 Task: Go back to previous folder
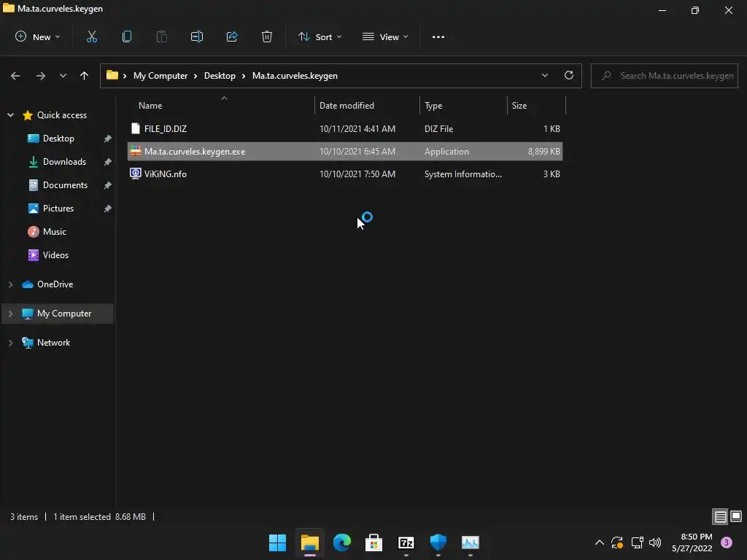[15, 76]
